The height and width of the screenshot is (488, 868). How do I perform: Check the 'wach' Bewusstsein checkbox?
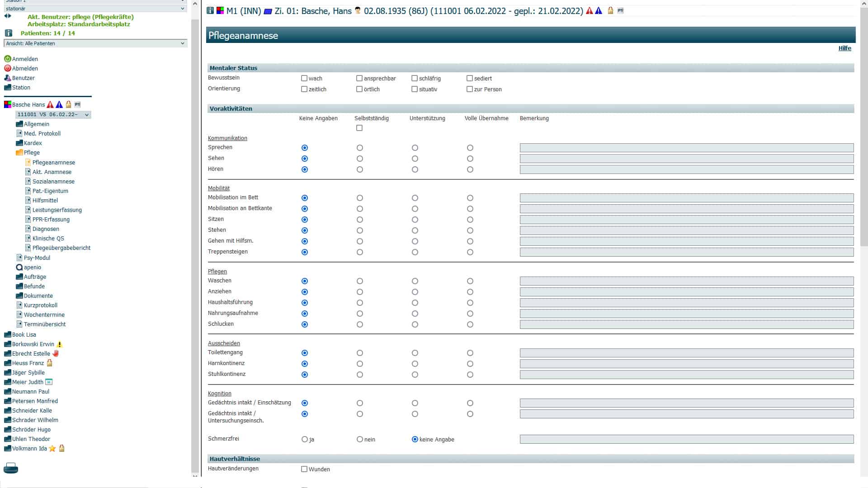point(304,78)
